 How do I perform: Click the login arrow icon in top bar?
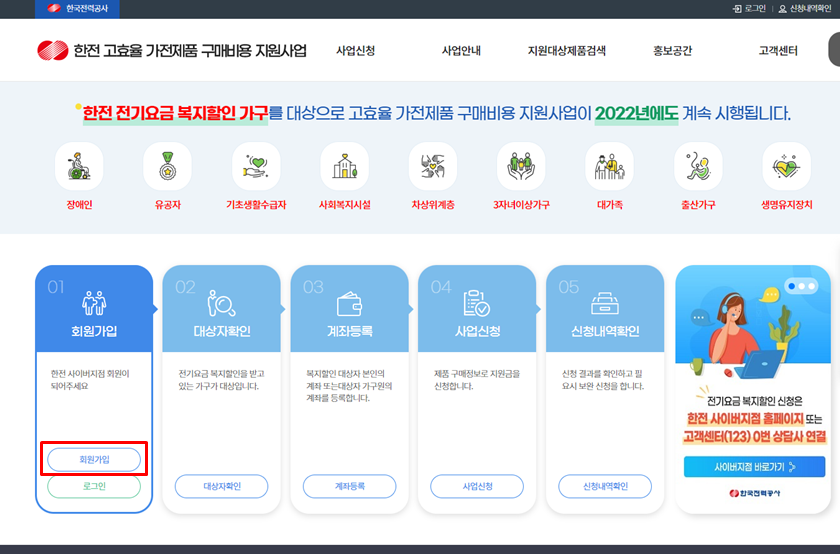737,9
